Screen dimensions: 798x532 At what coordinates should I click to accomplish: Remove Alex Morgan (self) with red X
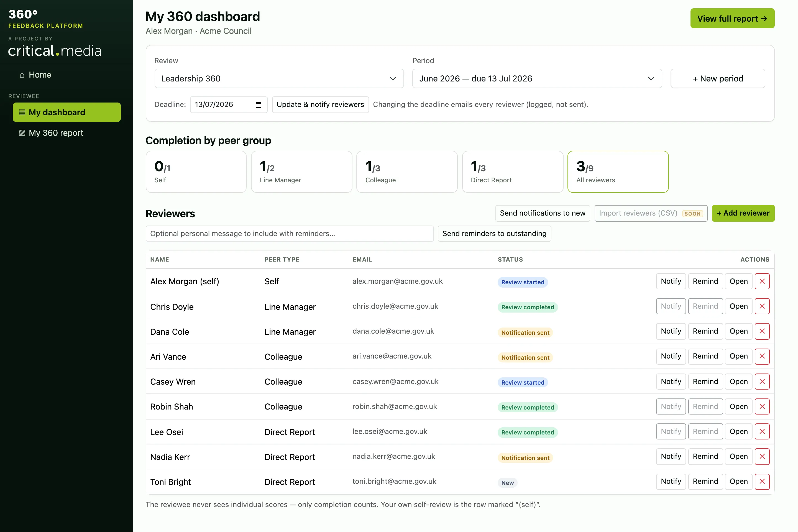[762, 281]
